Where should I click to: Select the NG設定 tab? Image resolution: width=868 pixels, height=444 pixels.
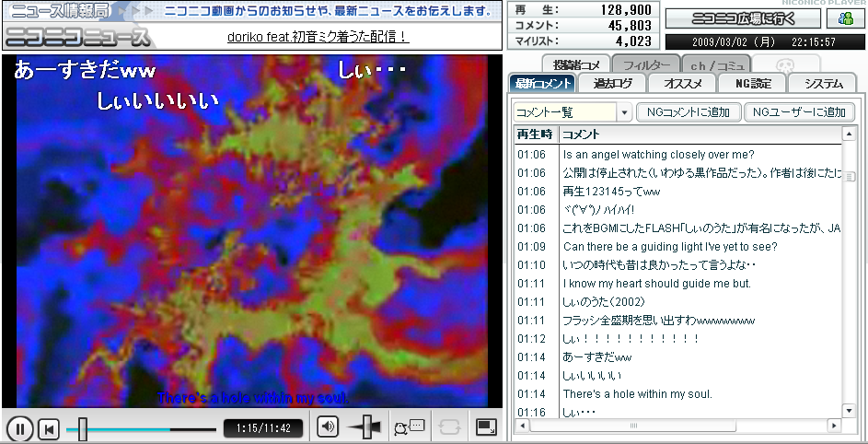(x=752, y=83)
